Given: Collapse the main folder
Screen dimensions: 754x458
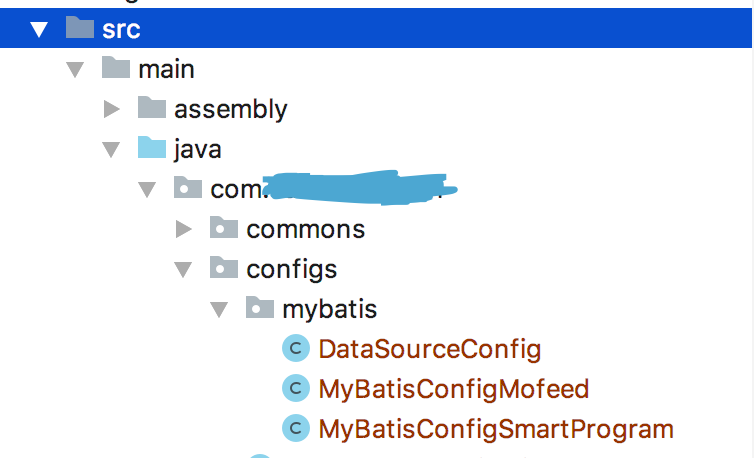Looking at the screenshot, I should coord(75,69).
